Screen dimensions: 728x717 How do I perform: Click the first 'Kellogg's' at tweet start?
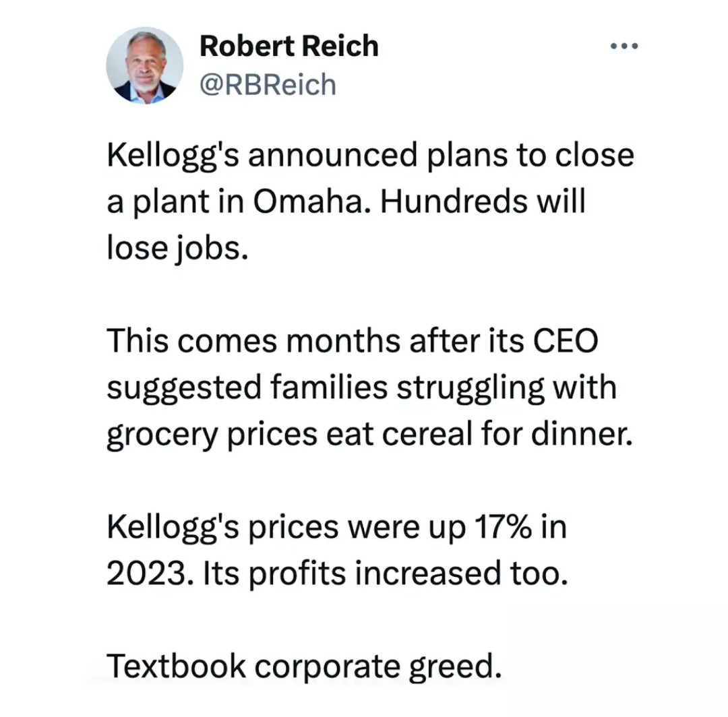point(173,156)
